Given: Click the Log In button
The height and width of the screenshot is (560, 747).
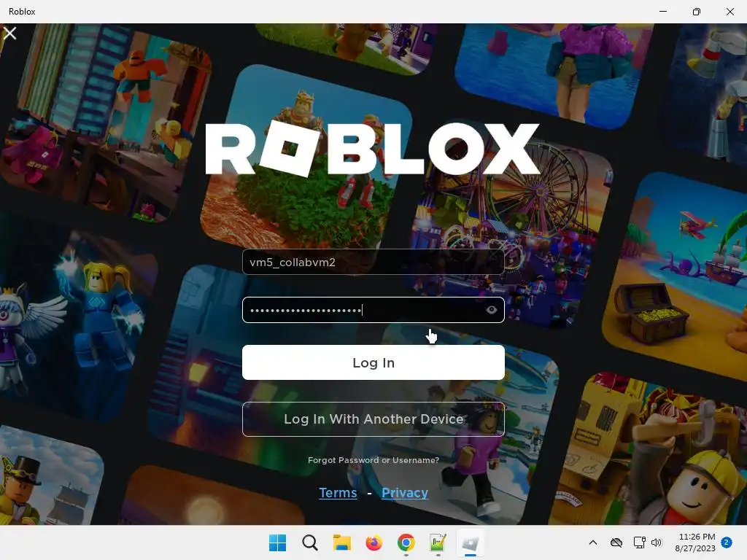Looking at the screenshot, I should coord(373,362).
